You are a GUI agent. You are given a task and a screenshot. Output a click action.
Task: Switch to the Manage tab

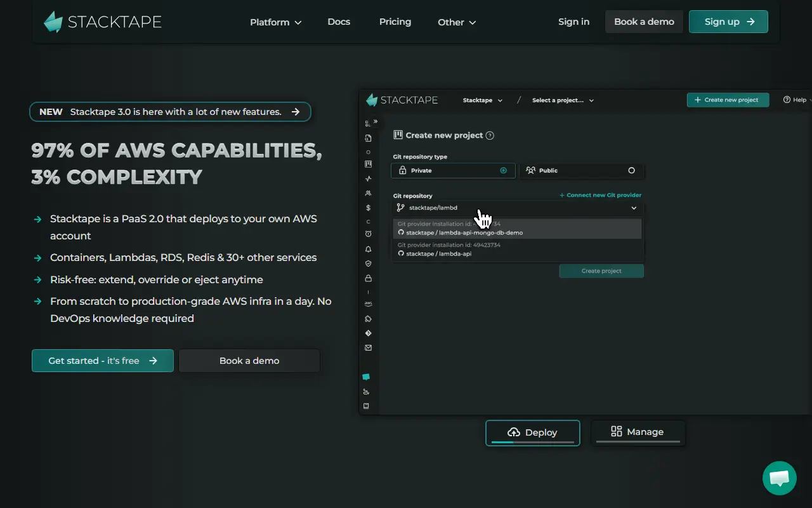point(638,432)
